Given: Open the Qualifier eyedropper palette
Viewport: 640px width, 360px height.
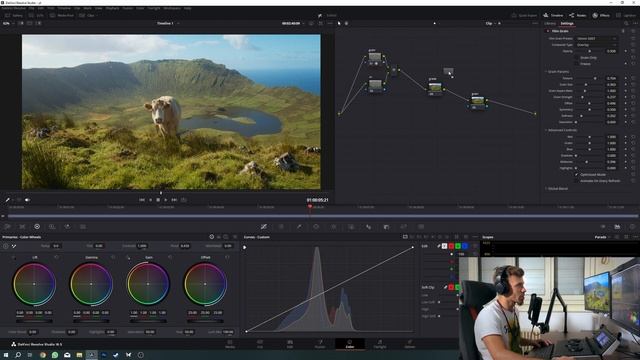Looking at the screenshot, I should point(299,227).
